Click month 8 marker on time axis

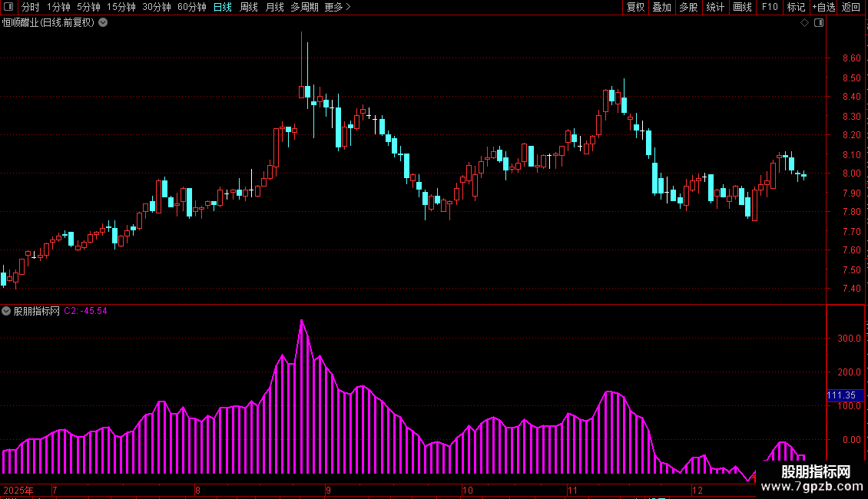[197, 490]
